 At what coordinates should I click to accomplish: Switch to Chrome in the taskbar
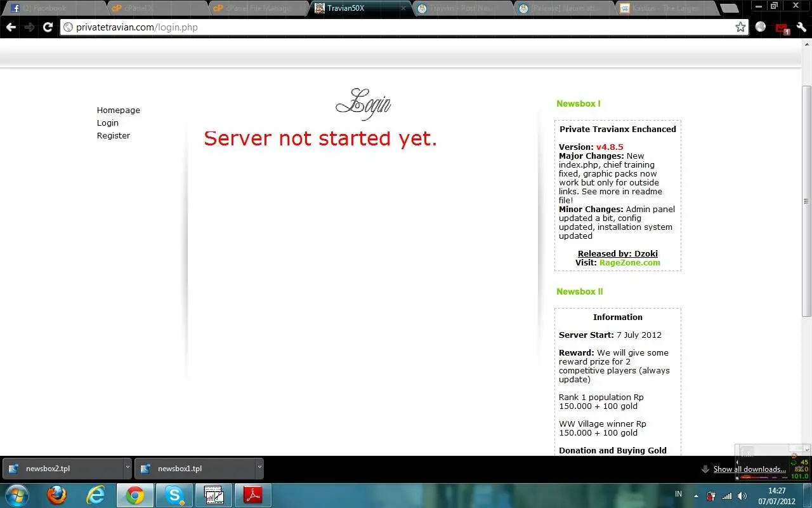135,495
